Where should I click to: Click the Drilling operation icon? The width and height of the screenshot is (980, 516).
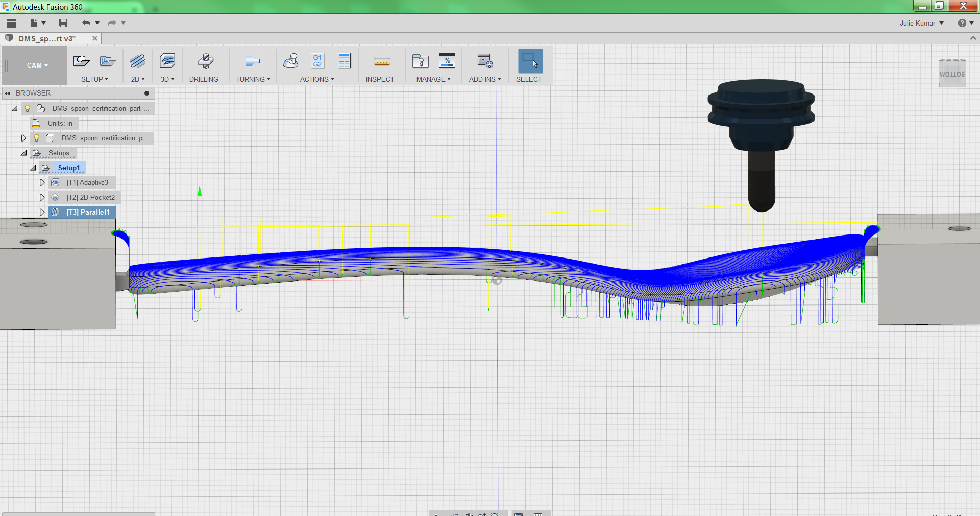[205, 61]
